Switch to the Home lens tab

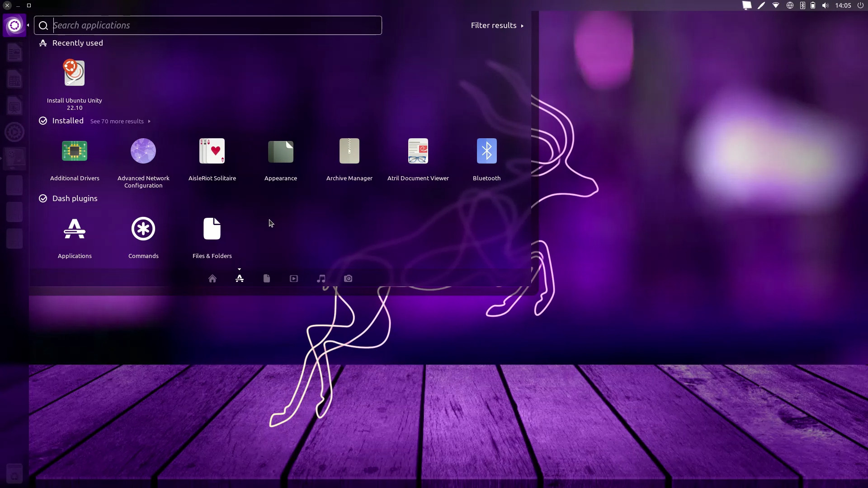point(212,279)
